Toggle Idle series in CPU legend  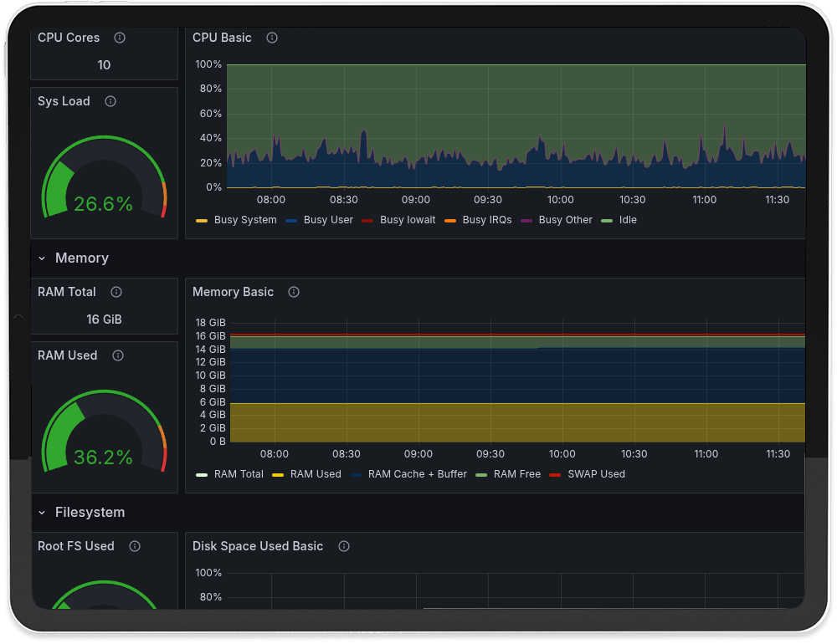(x=628, y=220)
